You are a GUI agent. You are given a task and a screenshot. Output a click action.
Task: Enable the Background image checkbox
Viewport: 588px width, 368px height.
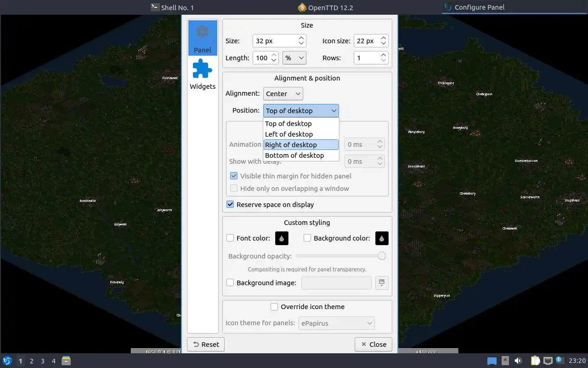230,282
